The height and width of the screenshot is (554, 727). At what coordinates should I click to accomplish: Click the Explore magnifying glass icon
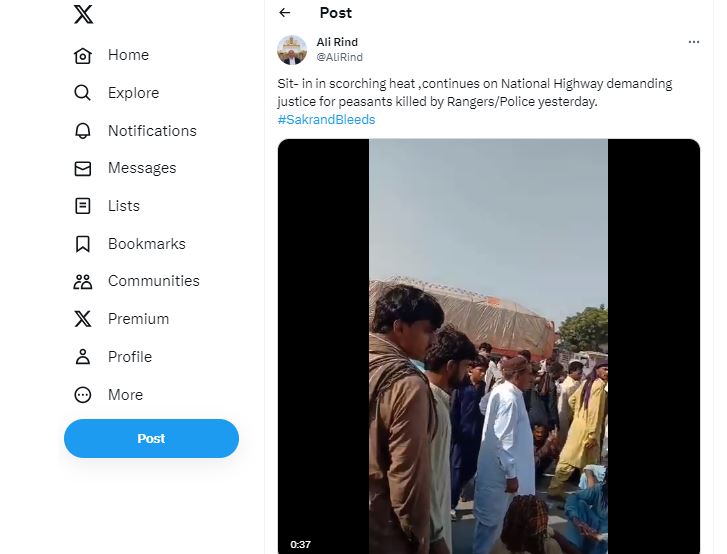[x=83, y=93]
